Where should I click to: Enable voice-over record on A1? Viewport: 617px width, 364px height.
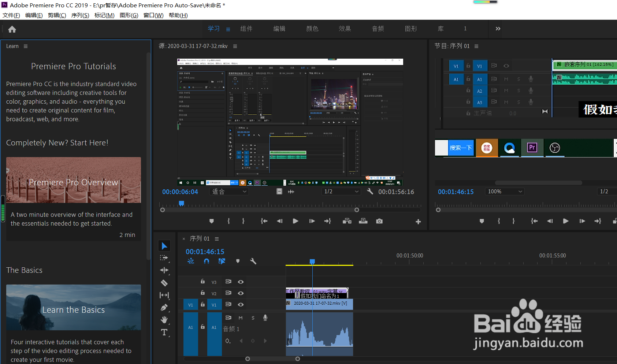[265, 318]
